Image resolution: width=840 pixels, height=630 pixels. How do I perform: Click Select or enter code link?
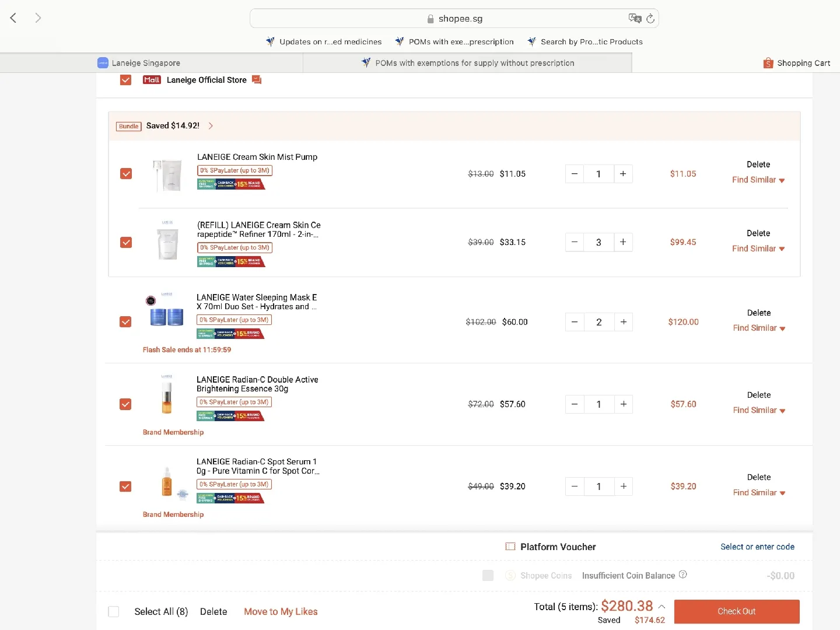click(757, 547)
